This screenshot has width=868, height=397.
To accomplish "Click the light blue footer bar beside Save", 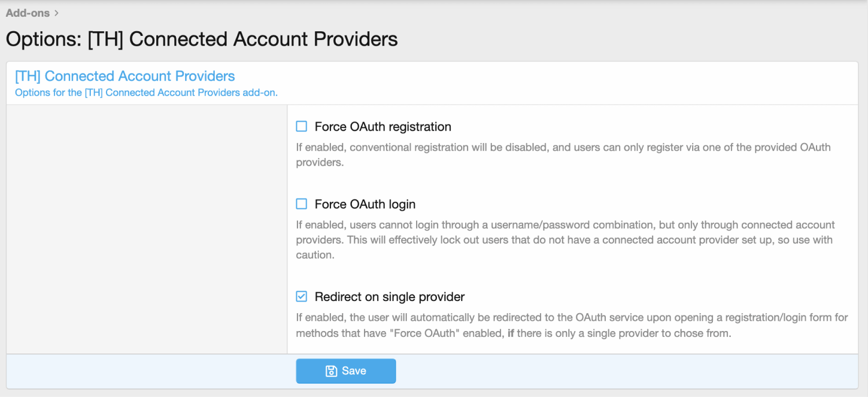I will (625, 371).
